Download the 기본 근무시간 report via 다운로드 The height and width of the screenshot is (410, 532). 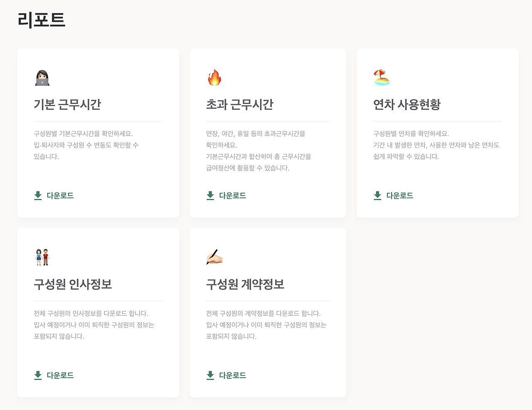point(60,195)
